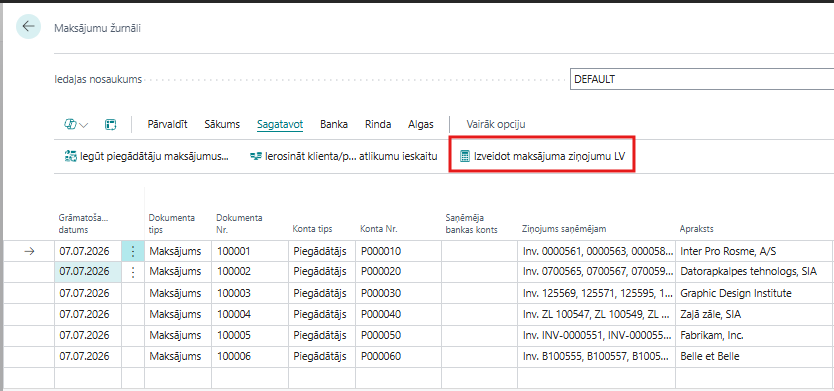Open the Sākums menu
834x391 pixels.
coord(222,124)
